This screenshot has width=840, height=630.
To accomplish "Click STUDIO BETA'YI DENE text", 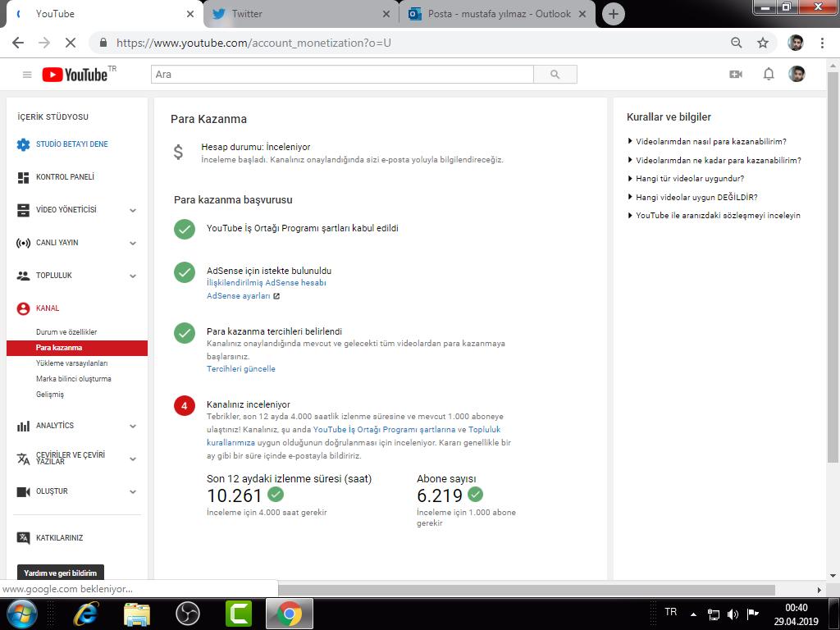I will point(72,144).
